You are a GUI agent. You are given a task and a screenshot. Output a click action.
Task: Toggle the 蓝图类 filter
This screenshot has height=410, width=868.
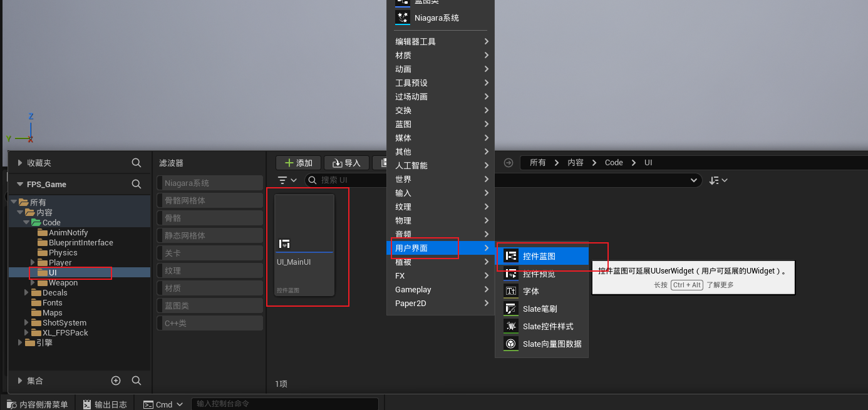[210, 306]
